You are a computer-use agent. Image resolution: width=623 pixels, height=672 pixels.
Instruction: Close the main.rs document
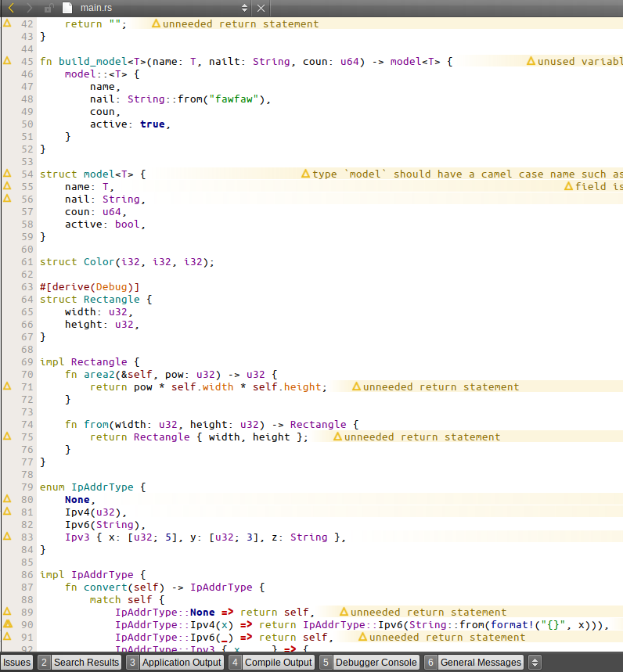pos(261,8)
